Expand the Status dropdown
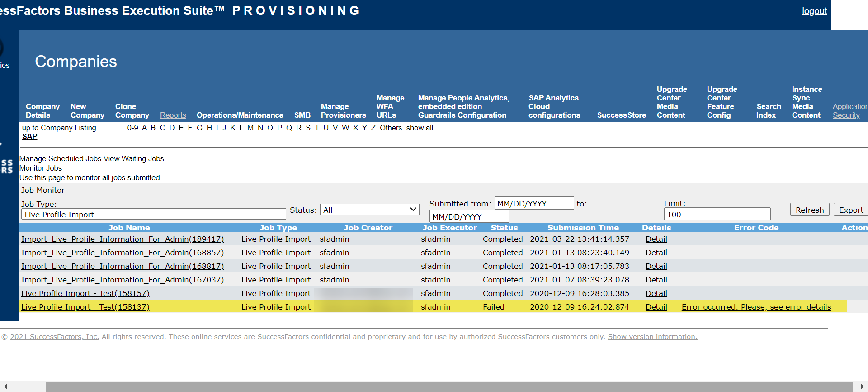Image resolution: width=868 pixels, height=392 pixels. pyautogui.click(x=370, y=210)
